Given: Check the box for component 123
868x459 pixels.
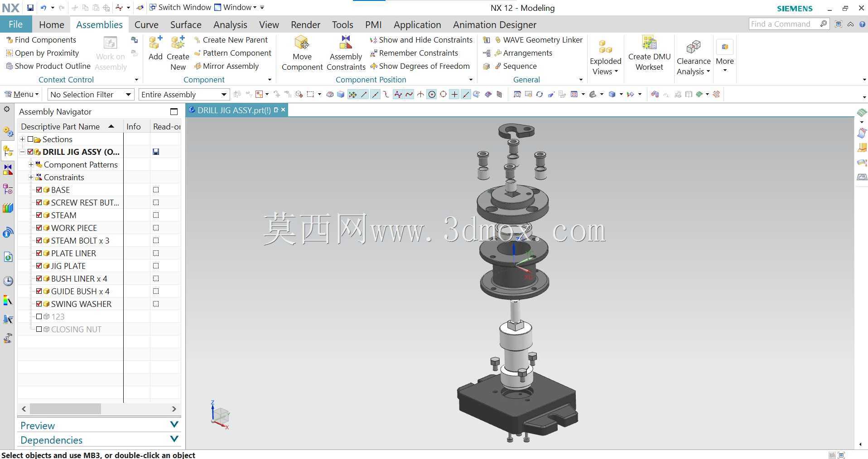Looking at the screenshot, I should pos(39,316).
